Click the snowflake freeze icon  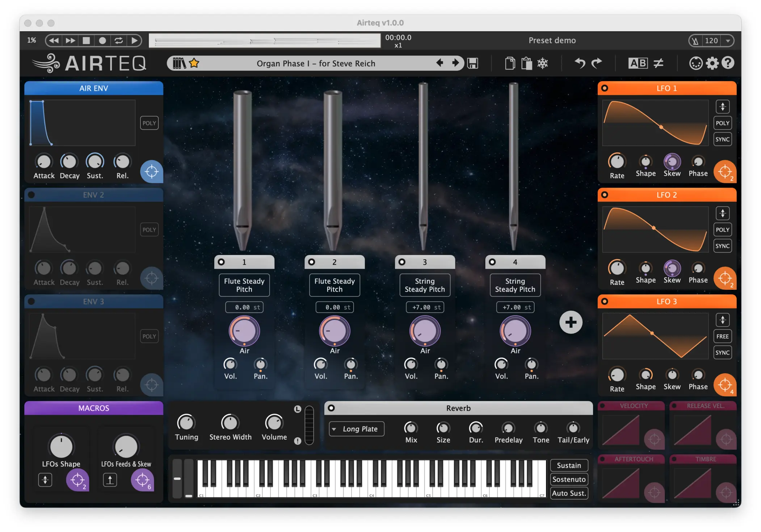[543, 63]
